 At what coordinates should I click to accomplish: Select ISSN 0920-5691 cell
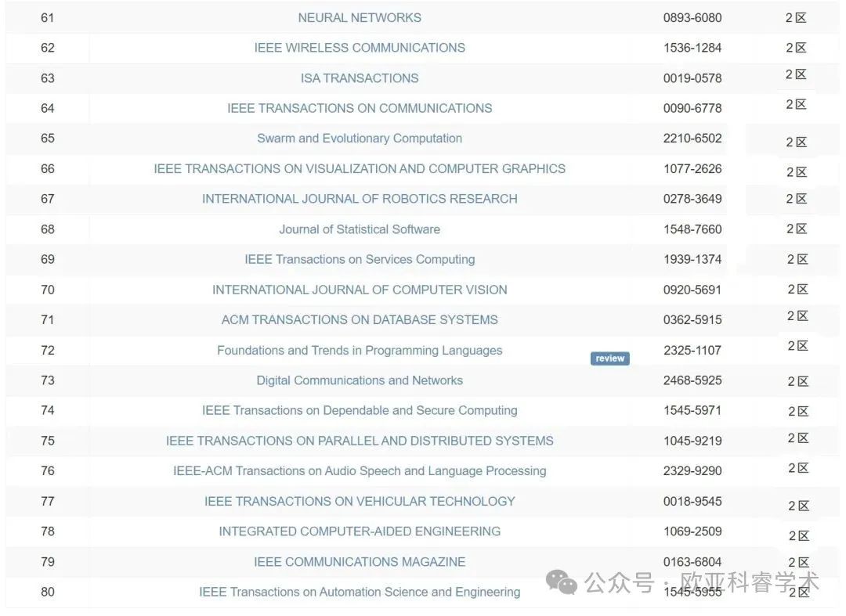coord(692,290)
